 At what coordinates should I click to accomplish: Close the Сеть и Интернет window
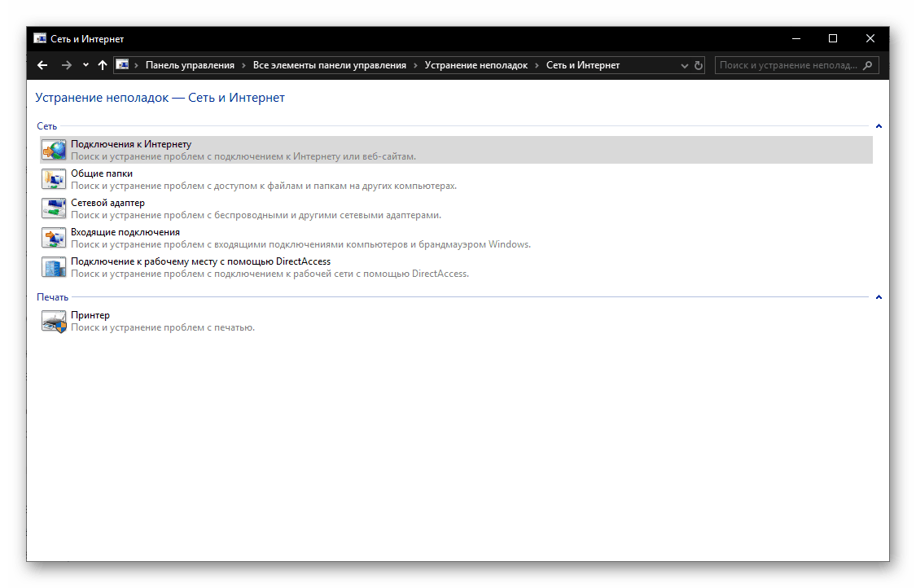click(870, 38)
